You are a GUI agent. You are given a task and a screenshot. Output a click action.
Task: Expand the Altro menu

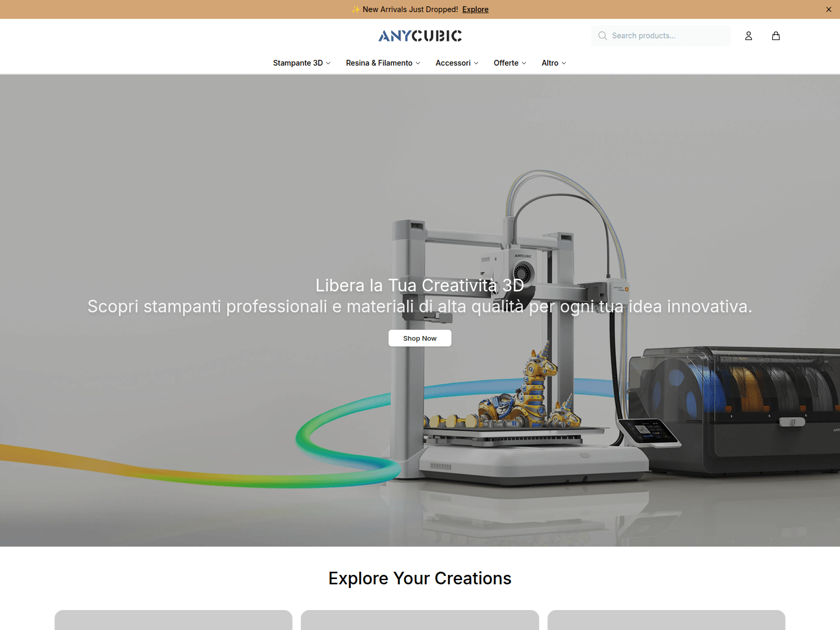point(554,63)
